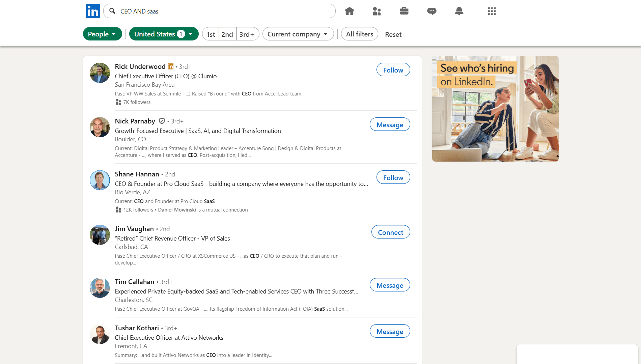641x364 pixels.
Task: Open the Jobs briefcase icon
Action: (404, 11)
